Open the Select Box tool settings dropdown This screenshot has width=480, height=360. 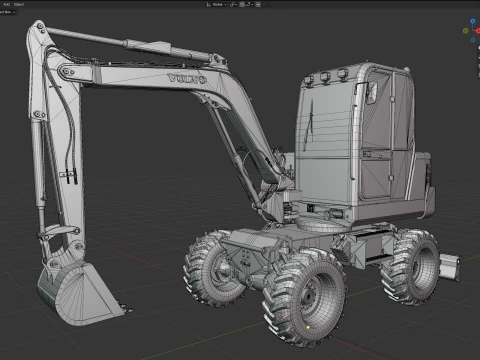pyautogui.click(x=7, y=12)
